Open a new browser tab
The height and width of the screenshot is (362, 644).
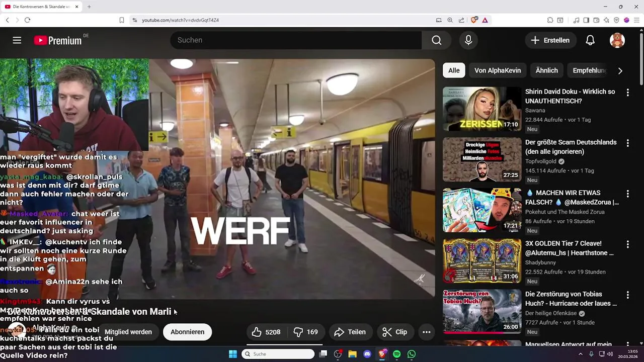[x=89, y=7]
